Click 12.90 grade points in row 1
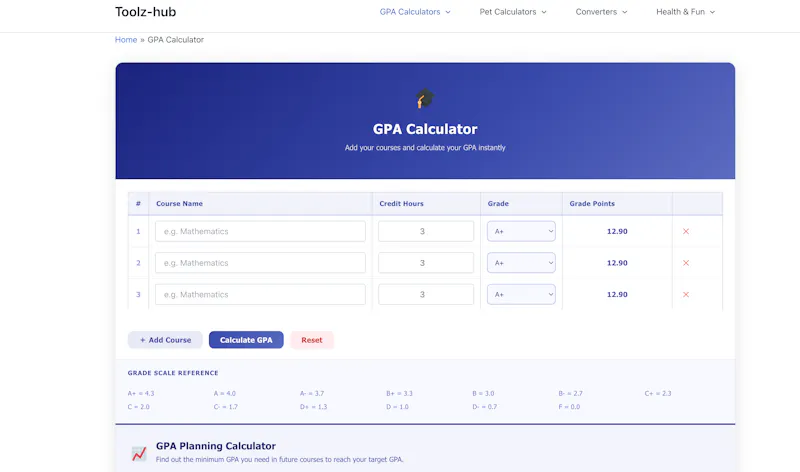This screenshot has height=472, width=800. pyautogui.click(x=617, y=231)
